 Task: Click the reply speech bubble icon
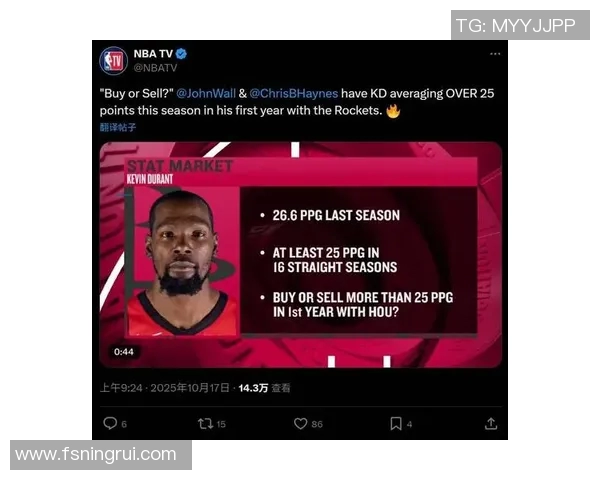[x=110, y=423]
